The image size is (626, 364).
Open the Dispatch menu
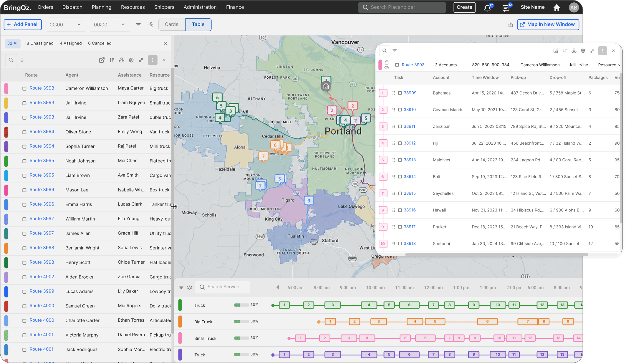[72, 7]
